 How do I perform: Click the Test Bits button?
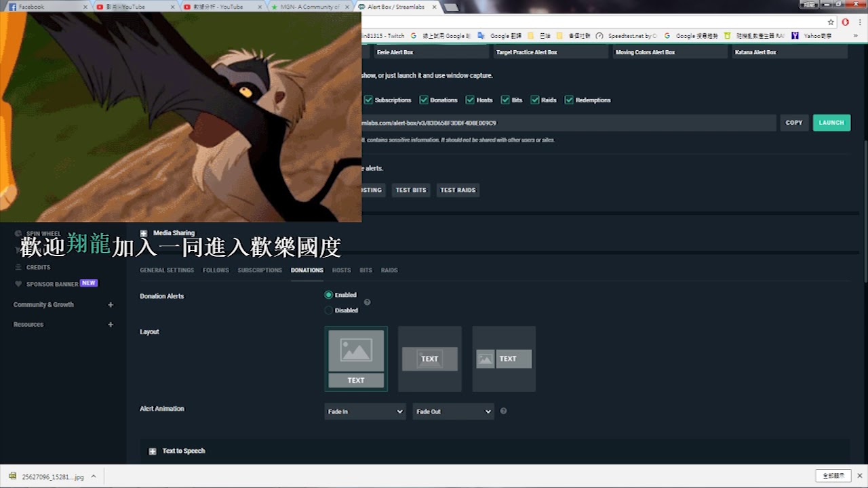tap(411, 190)
